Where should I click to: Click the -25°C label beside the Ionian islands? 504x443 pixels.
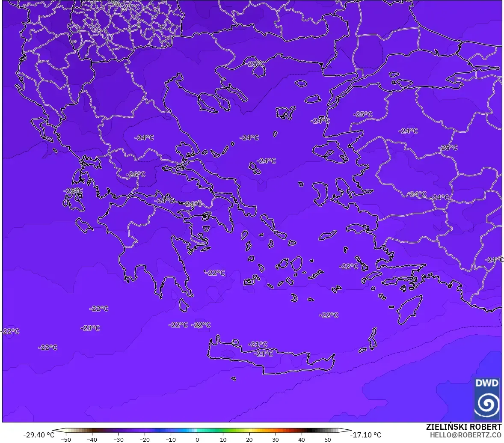pos(73,190)
